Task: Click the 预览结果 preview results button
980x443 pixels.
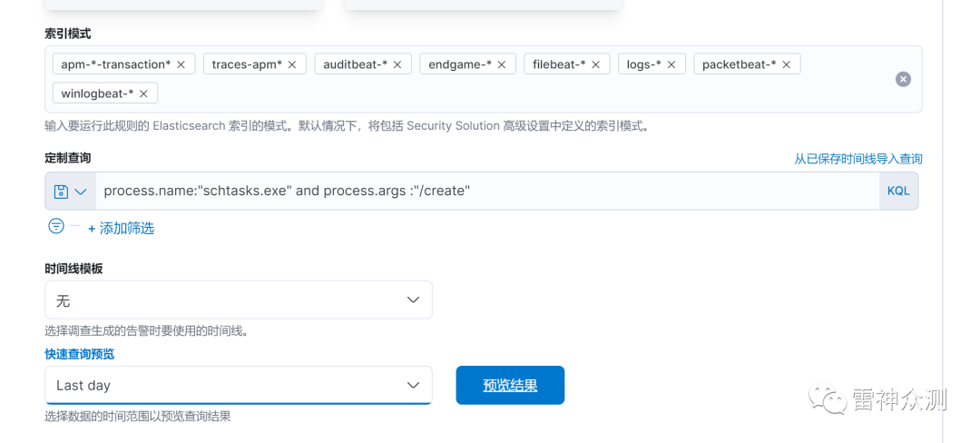Action: click(510, 385)
